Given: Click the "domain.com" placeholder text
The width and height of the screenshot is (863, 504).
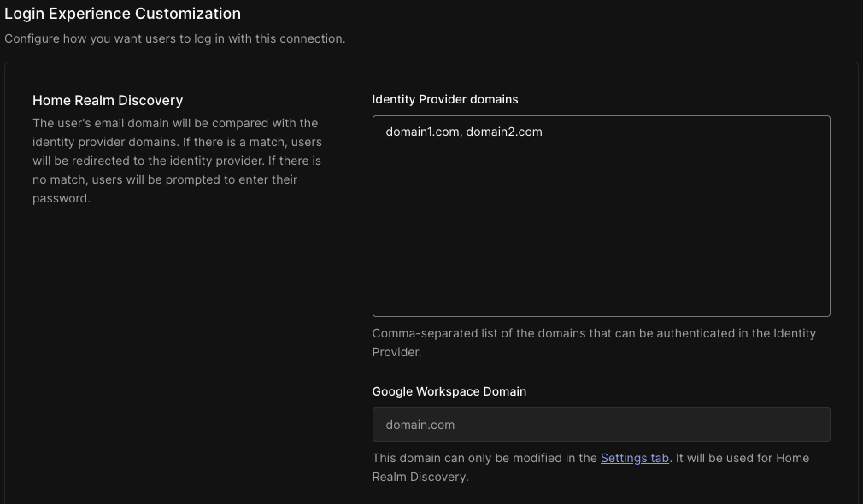Looking at the screenshot, I should point(420,425).
